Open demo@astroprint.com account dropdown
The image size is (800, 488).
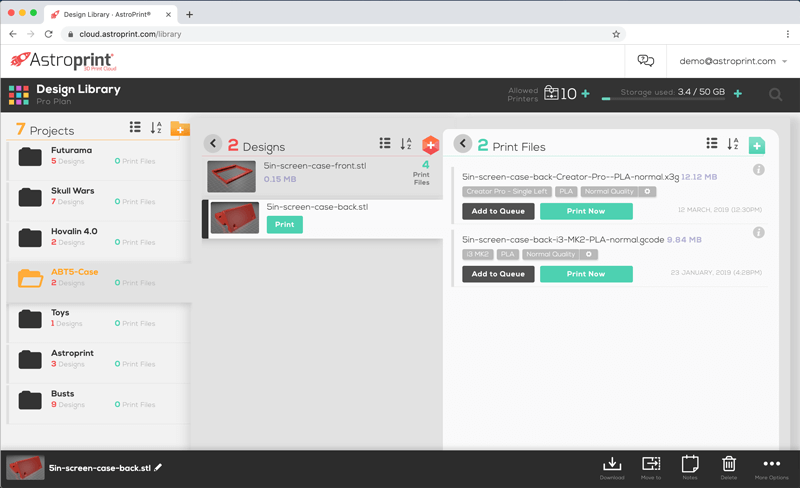click(733, 61)
